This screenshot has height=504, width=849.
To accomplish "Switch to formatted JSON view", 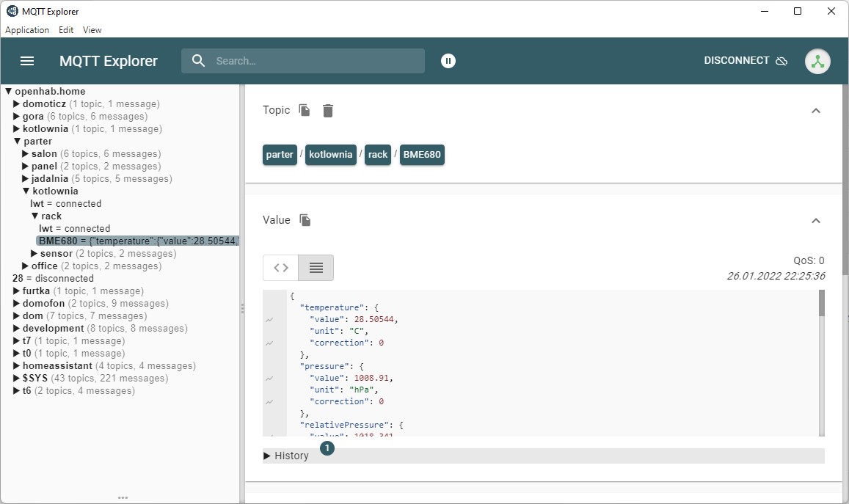I will pos(316,268).
